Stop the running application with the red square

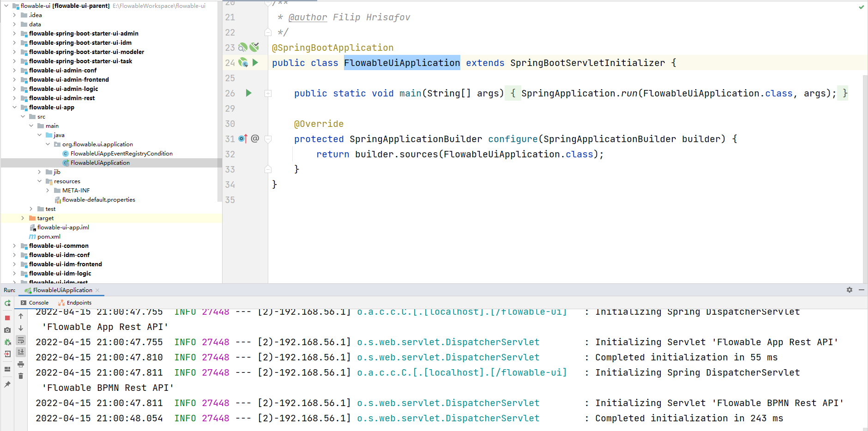click(x=7, y=318)
